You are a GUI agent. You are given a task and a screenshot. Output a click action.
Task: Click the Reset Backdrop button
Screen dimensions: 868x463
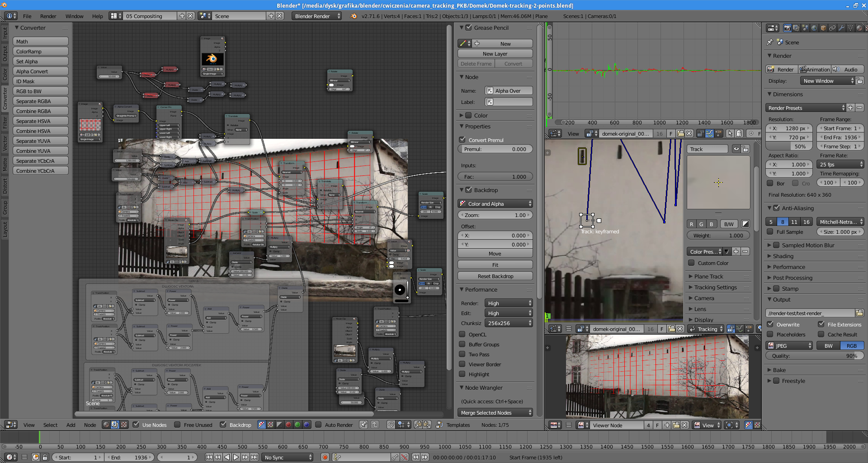click(x=495, y=276)
